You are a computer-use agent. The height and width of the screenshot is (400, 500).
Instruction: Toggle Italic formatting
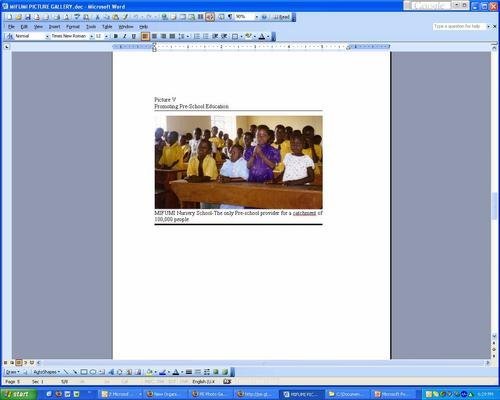(125, 36)
